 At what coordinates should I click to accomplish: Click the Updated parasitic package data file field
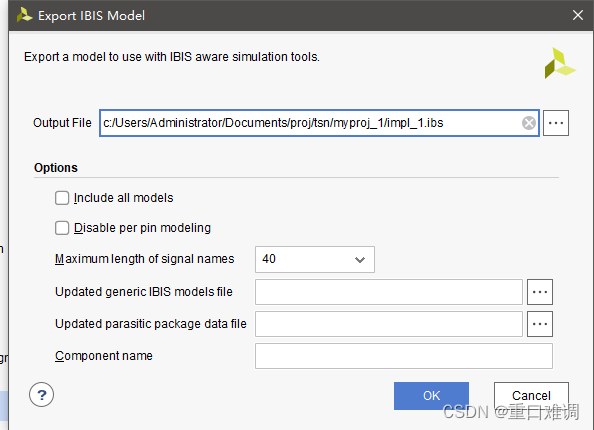tap(389, 324)
